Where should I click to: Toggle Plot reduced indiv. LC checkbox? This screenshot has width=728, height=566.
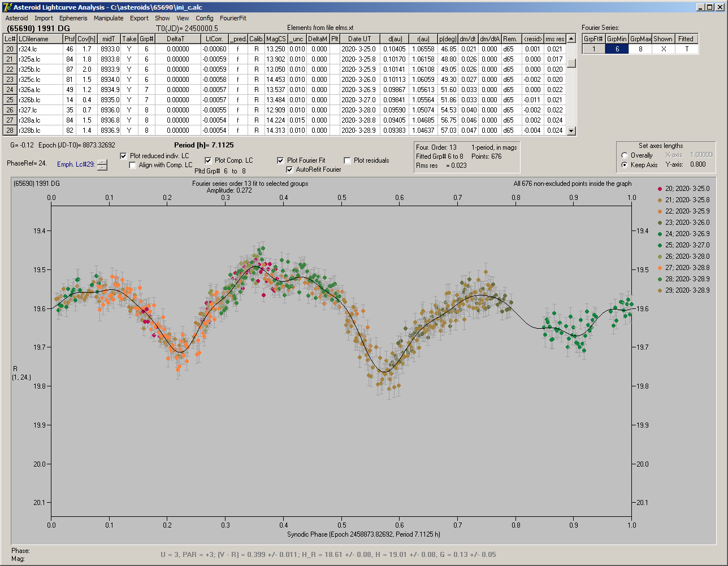coord(124,156)
